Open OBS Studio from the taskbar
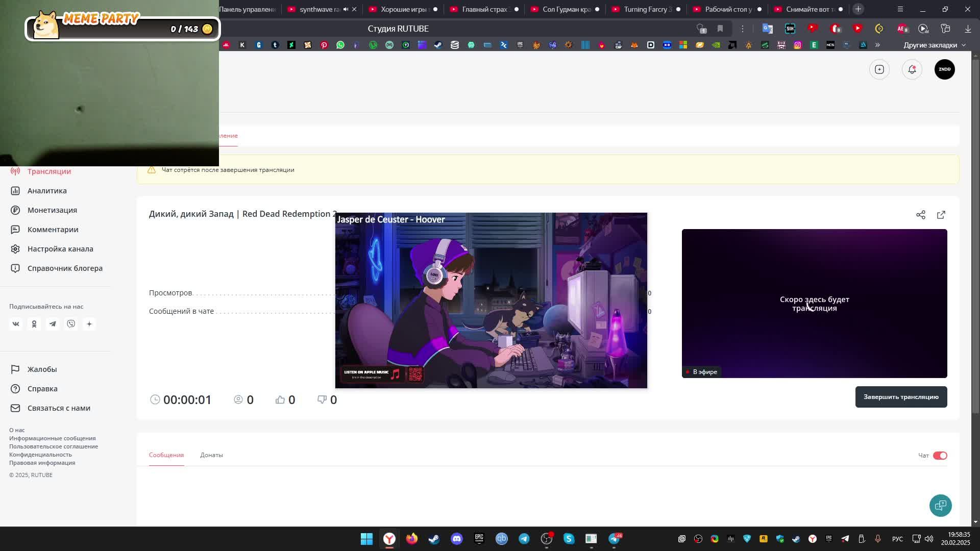Screen dimensions: 980x551 point(546,539)
